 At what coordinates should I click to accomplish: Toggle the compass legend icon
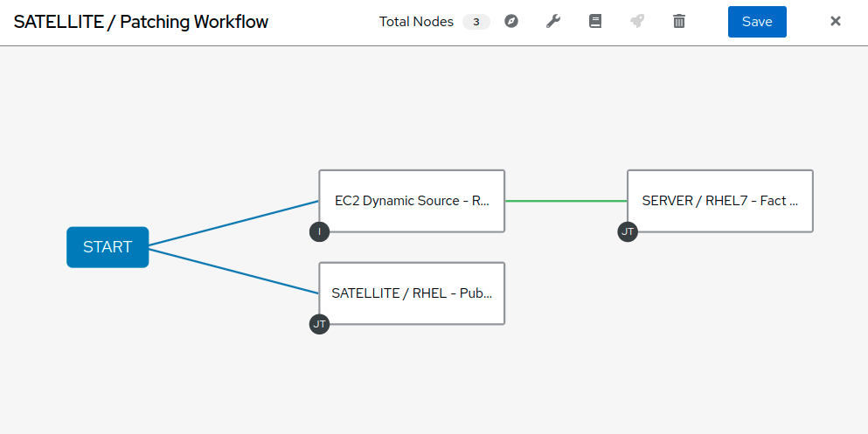[x=511, y=22]
